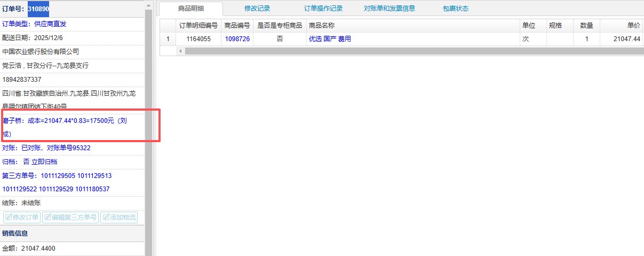The image size is (644, 256).
Task: Click the left scroll arrow of the table scrollbar
Action: (x=180, y=51)
